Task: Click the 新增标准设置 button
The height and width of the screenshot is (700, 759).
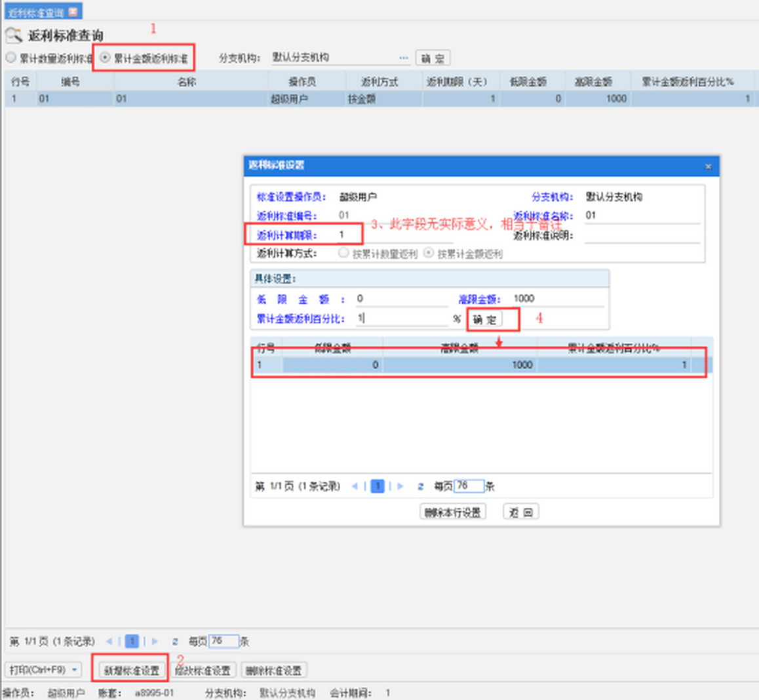Action: click(x=132, y=671)
